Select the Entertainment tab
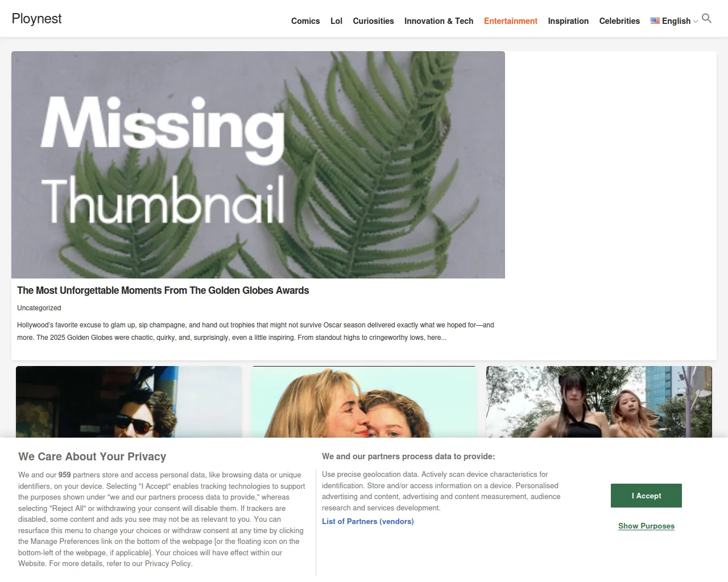728x582 pixels. pos(510,21)
